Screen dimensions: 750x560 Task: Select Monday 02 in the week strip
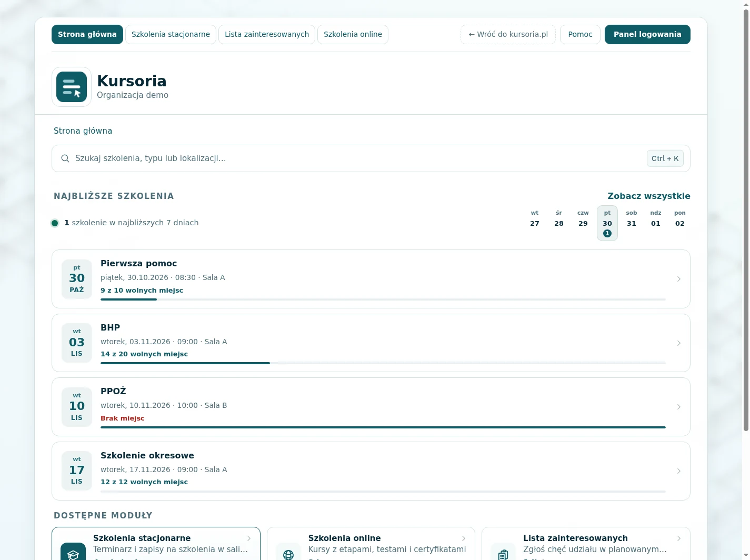pyautogui.click(x=680, y=219)
